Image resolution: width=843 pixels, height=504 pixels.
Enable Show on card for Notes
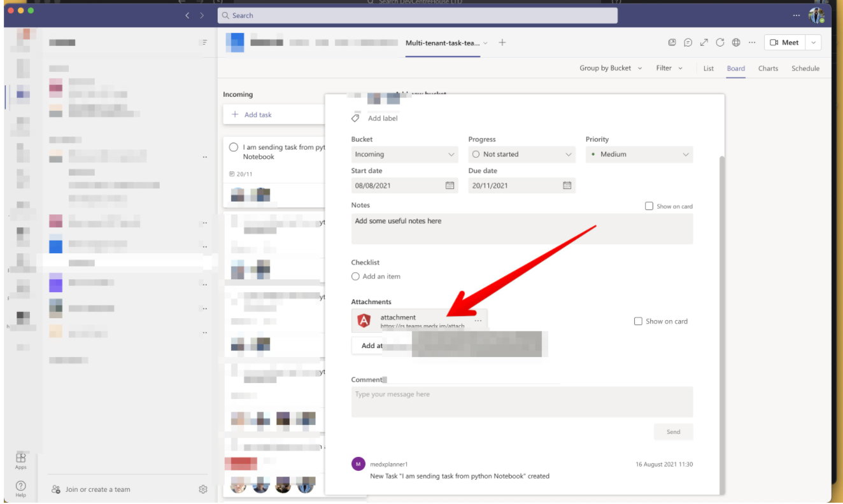point(649,206)
